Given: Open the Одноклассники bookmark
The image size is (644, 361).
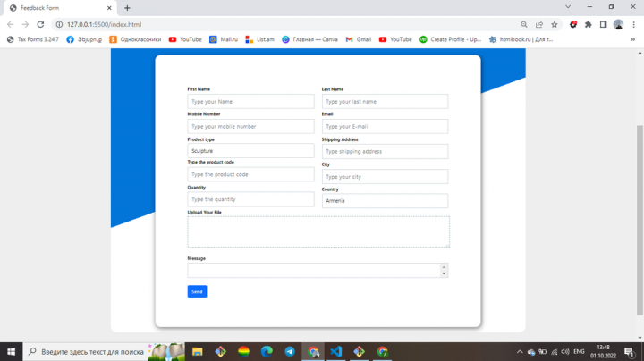Looking at the screenshot, I should click(x=135, y=39).
